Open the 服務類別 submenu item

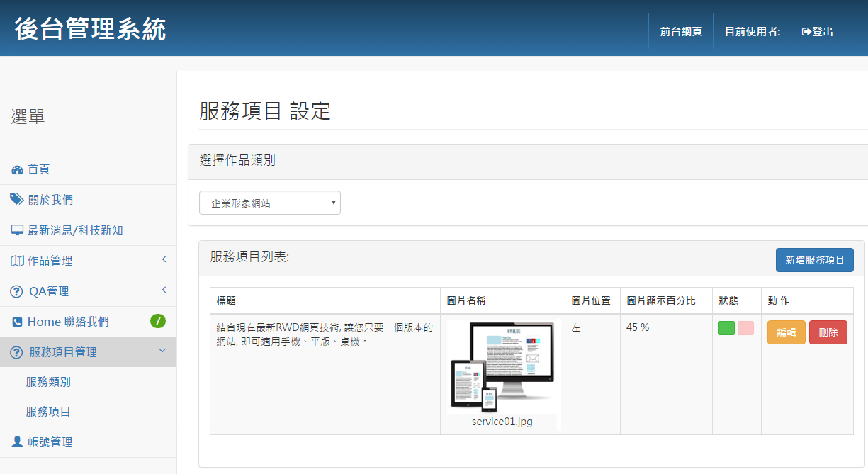pos(48,382)
